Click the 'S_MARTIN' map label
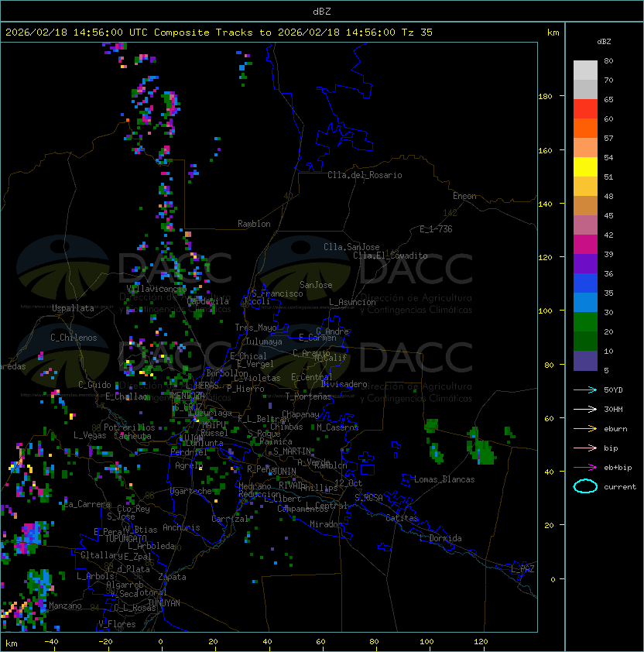Image resolution: width=644 pixels, height=652 pixels. [293, 451]
